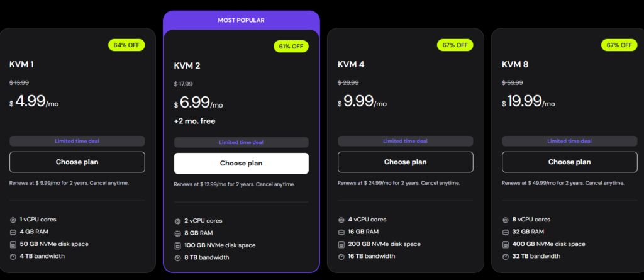Click the vCPU cores icon in KVM 4

coord(341,220)
